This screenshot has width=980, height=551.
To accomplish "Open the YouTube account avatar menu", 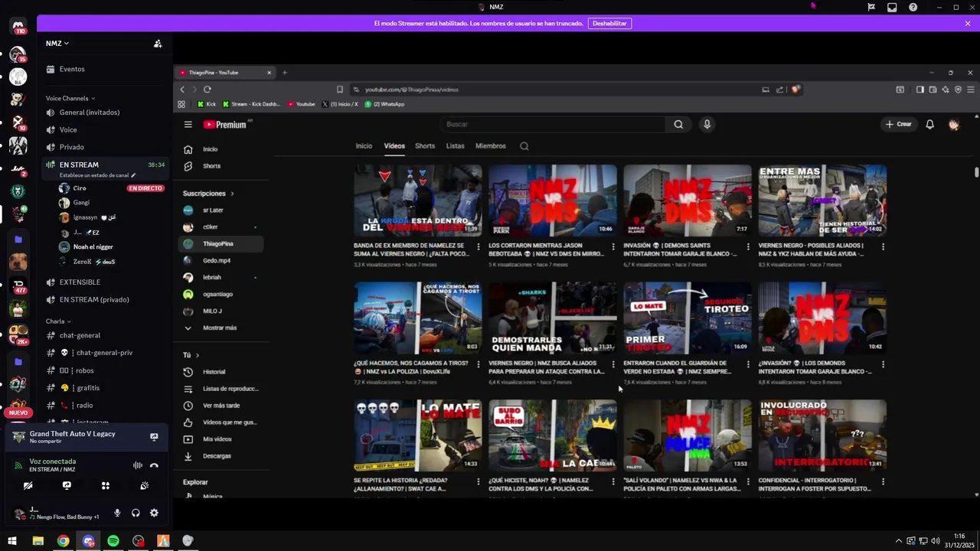I will tap(954, 124).
